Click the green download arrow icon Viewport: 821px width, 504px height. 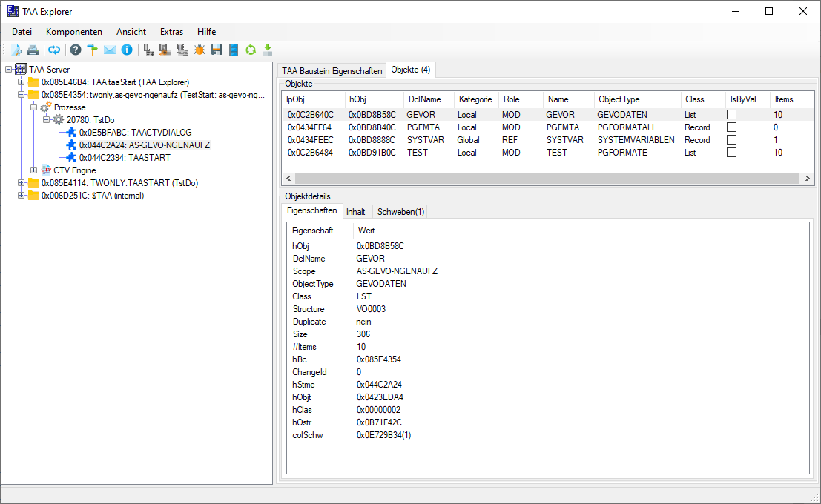[x=268, y=50]
